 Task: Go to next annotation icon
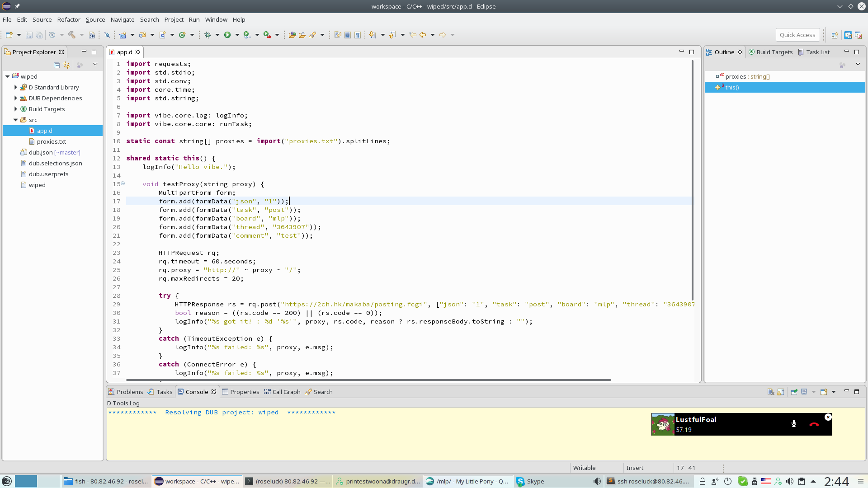tap(372, 35)
